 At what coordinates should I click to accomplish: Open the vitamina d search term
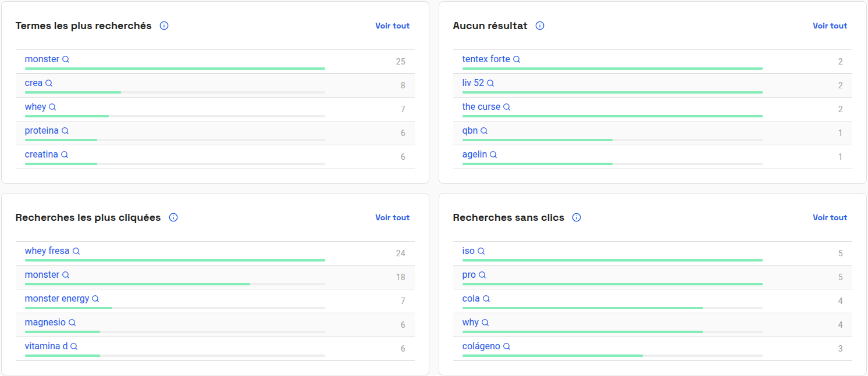pyautogui.click(x=46, y=346)
